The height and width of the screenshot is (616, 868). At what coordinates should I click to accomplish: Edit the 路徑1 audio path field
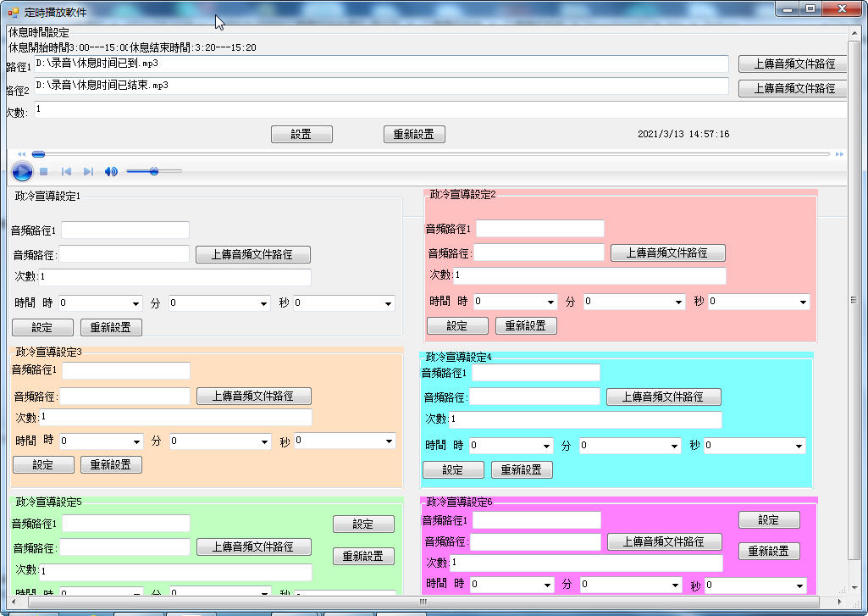pos(381,64)
